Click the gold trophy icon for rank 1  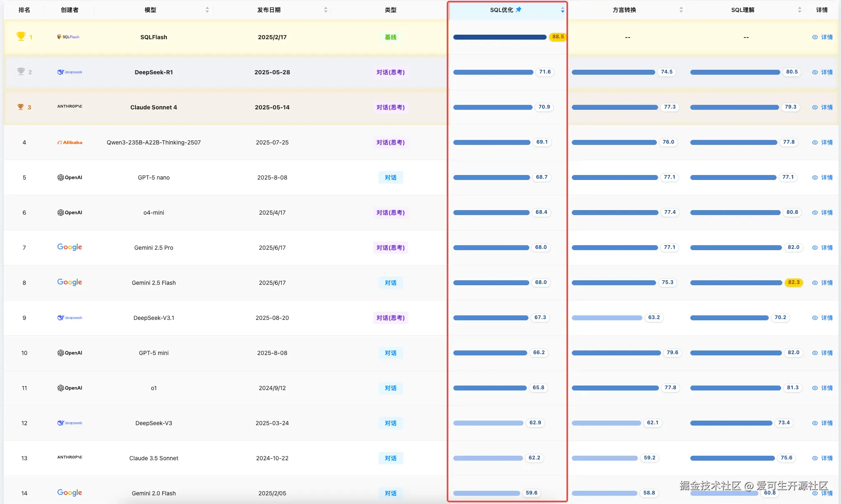21,36
